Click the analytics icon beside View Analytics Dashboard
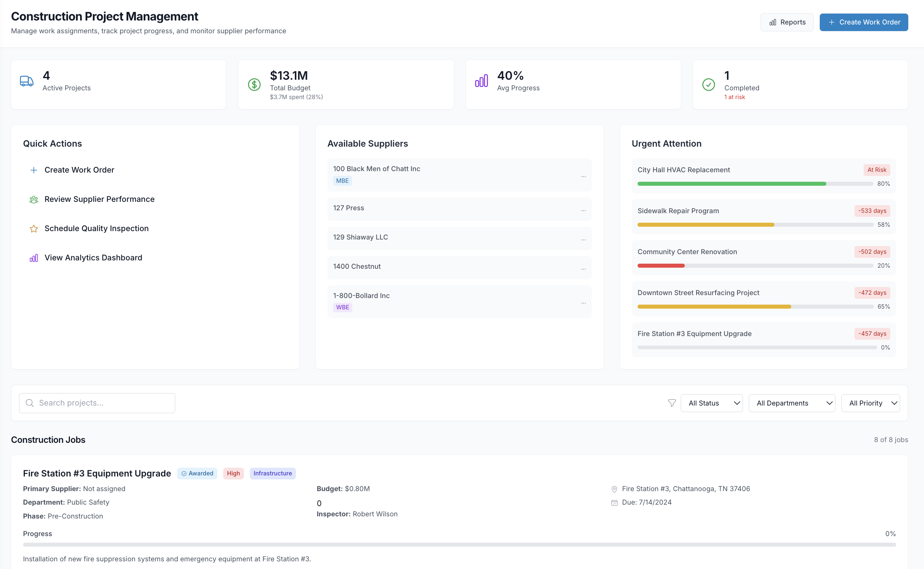924x569 pixels. coord(34,258)
